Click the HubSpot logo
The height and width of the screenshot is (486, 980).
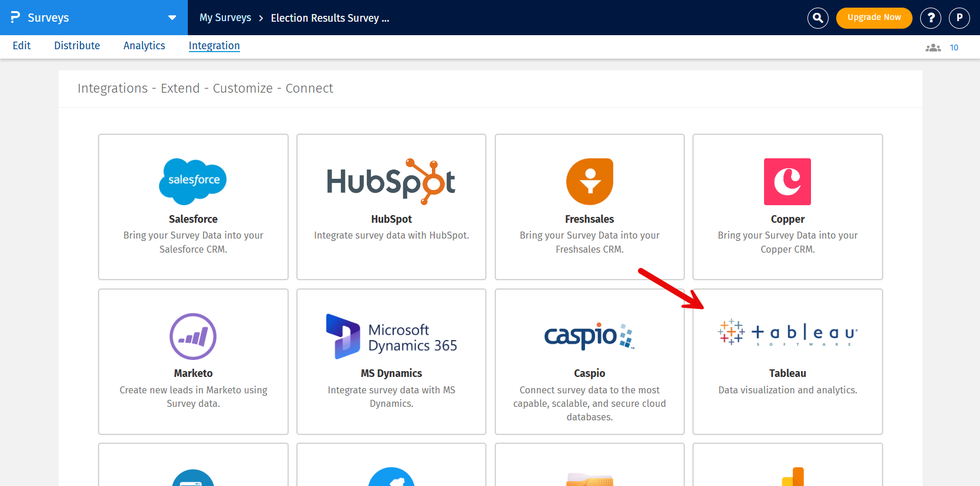pos(391,181)
